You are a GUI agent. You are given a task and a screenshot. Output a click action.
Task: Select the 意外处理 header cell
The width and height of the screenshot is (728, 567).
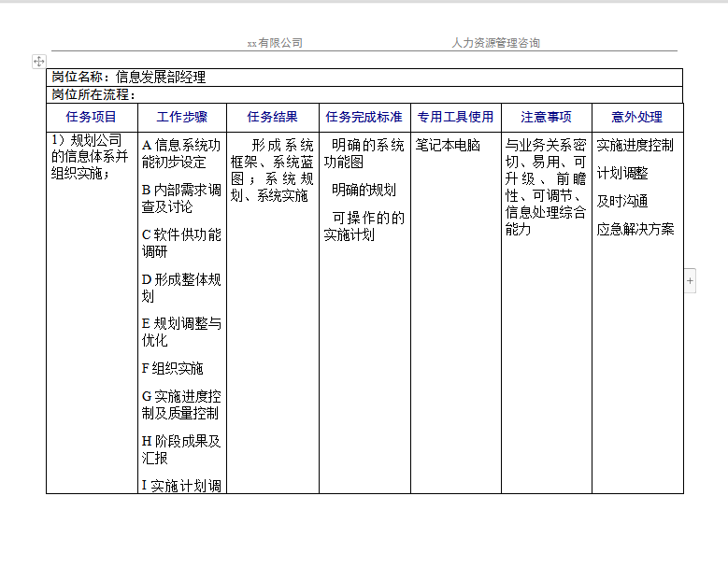pos(636,117)
